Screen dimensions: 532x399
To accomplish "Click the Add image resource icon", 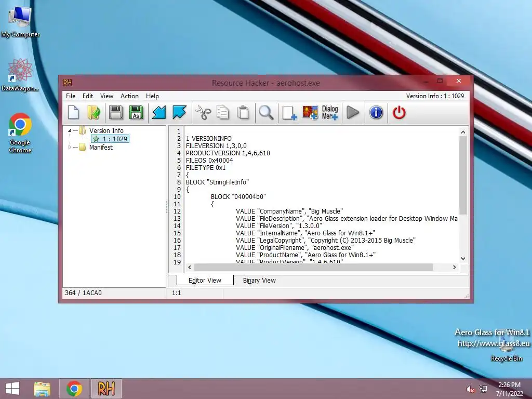I will tap(310, 113).
